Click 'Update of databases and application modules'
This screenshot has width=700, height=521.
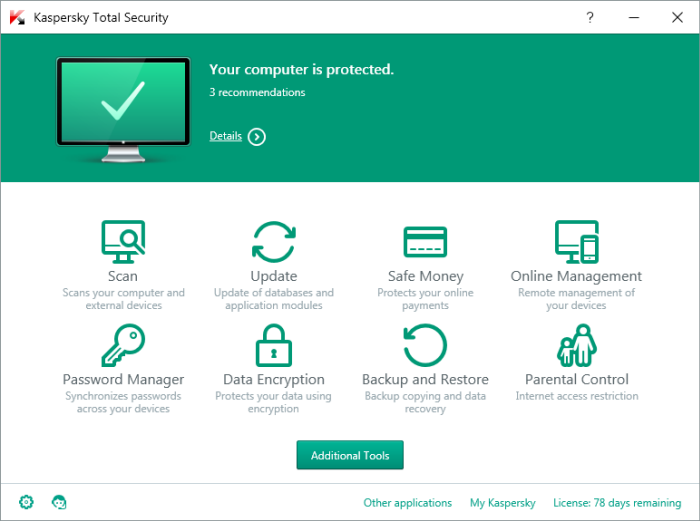pos(274,299)
